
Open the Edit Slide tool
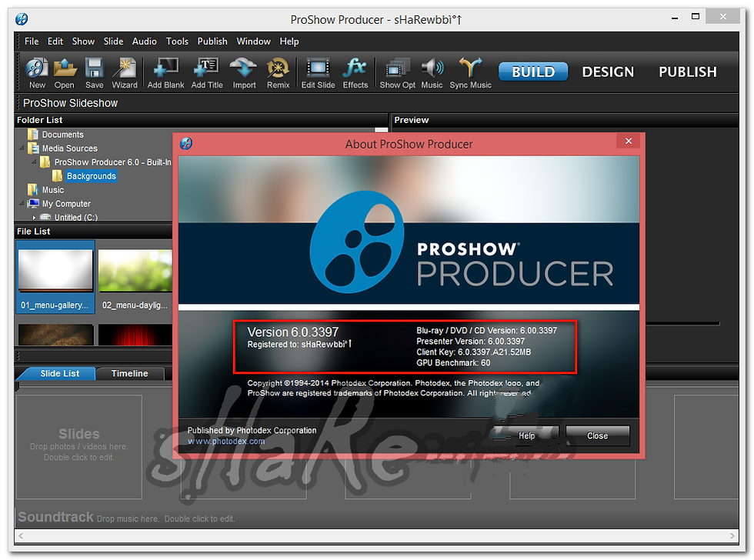(x=318, y=73)
